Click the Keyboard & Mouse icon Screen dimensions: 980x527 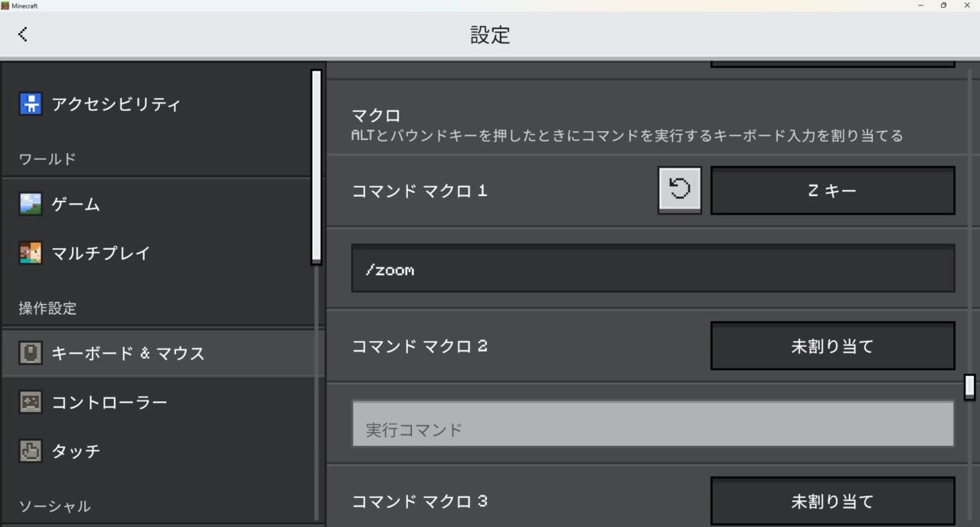pos(31,353)
